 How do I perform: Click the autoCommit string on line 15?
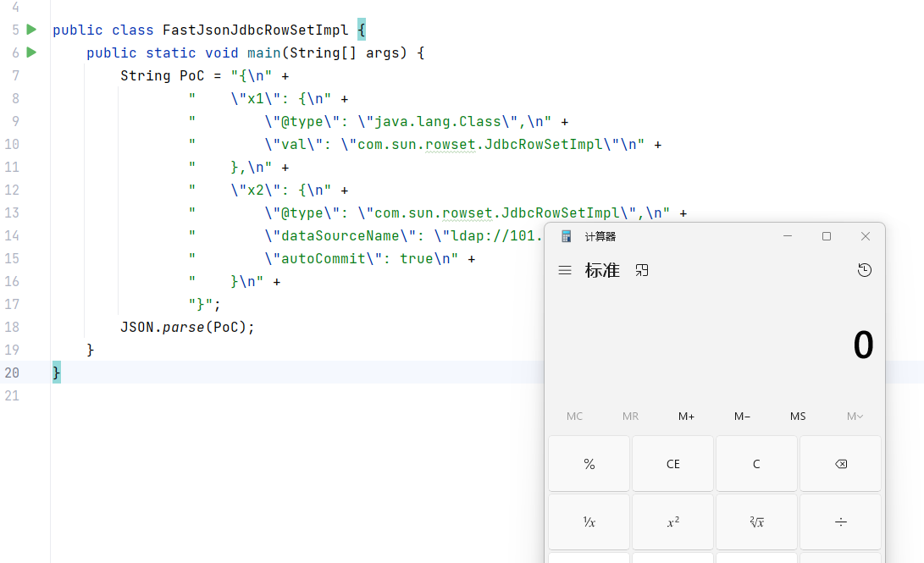[x=323, y=258]
